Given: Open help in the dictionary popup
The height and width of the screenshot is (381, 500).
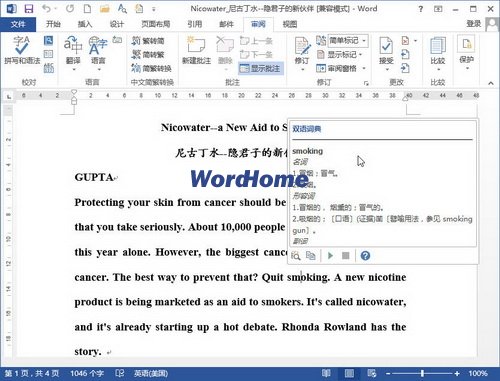Looking at the screenshot, I should pos(365,256).
